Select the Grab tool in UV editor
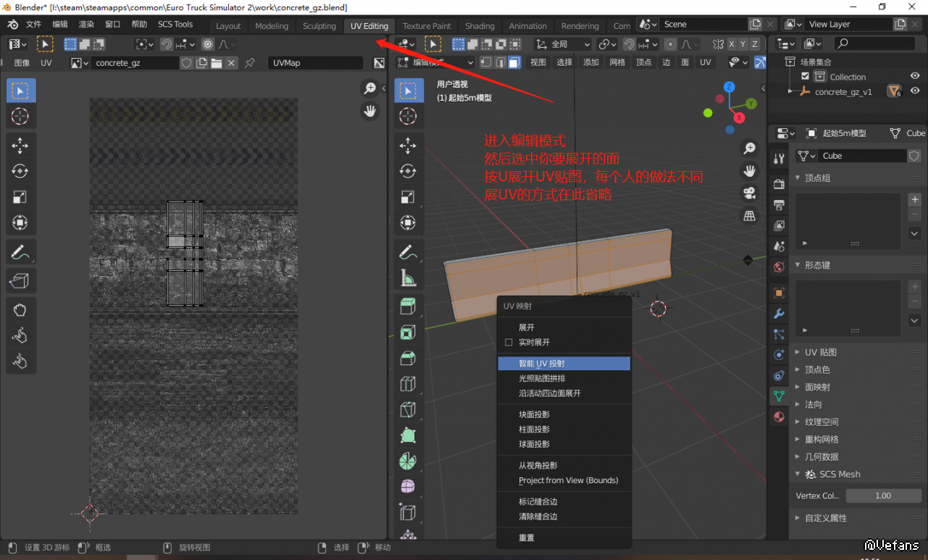The width and height of the screenshot is (928, 560). point(20,311)
